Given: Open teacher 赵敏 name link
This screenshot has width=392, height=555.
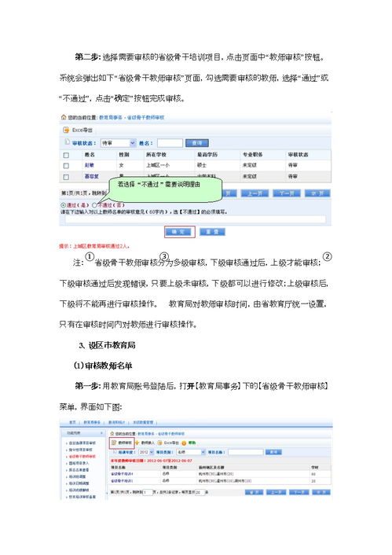Looking at the screenshot, I should coord(90,165).
